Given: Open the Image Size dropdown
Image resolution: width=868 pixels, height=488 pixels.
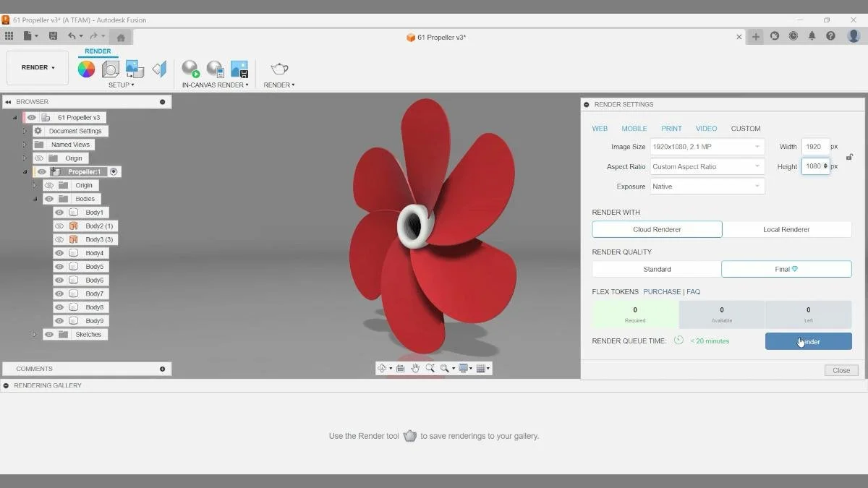Looking at the screenshot, I should (x=705, y=146).
